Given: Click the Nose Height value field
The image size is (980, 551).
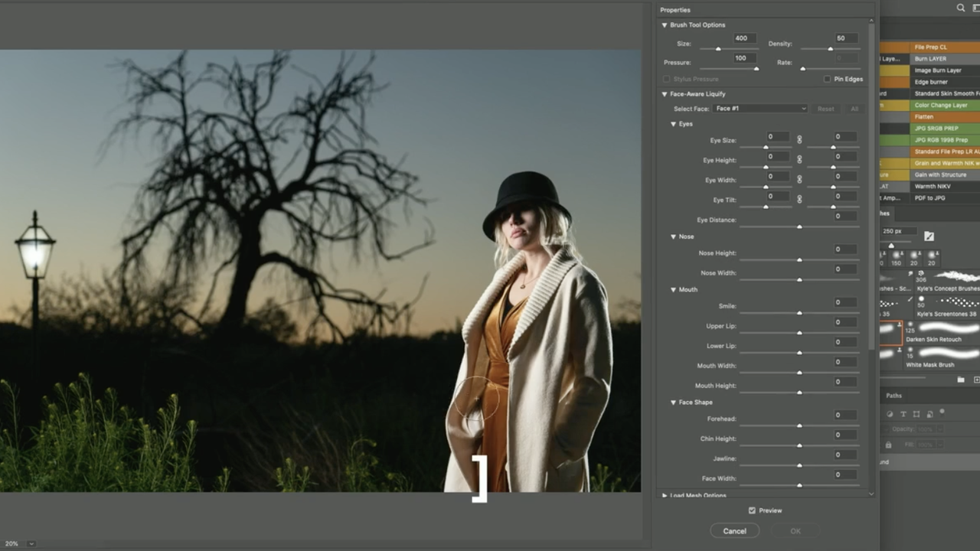Looking at the screenshot, I should 844,249.
